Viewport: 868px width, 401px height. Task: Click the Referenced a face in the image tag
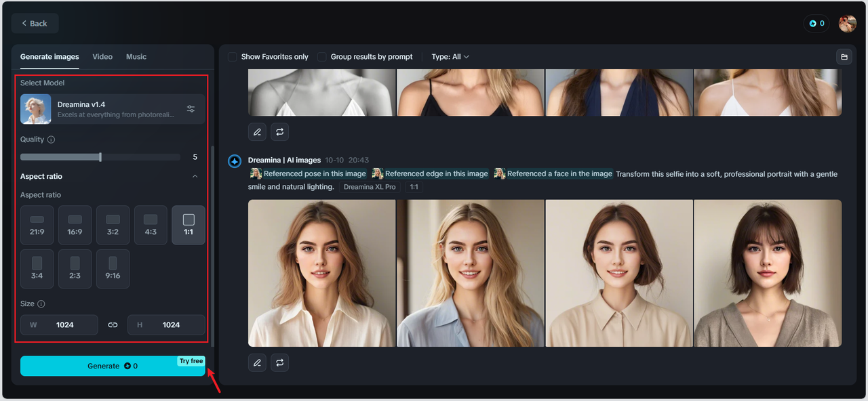[553, 174]
